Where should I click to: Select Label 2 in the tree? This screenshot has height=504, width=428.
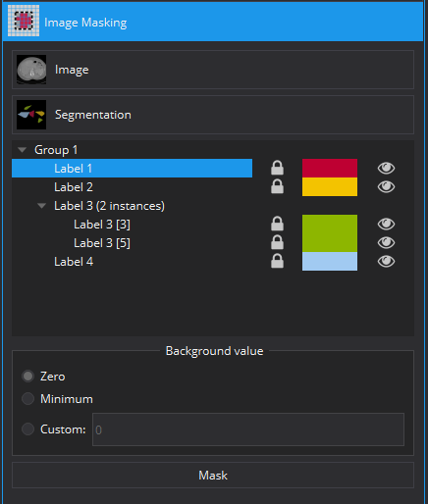coord(74,187)
